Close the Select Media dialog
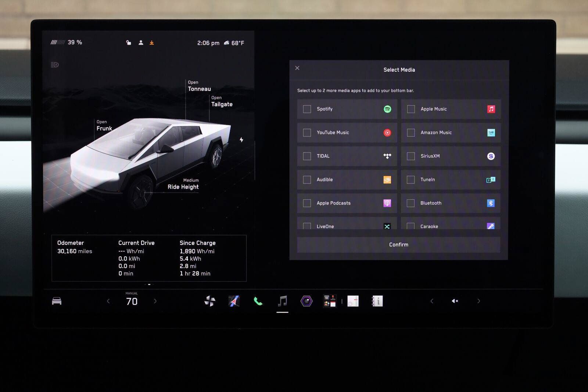 point(297,68)
